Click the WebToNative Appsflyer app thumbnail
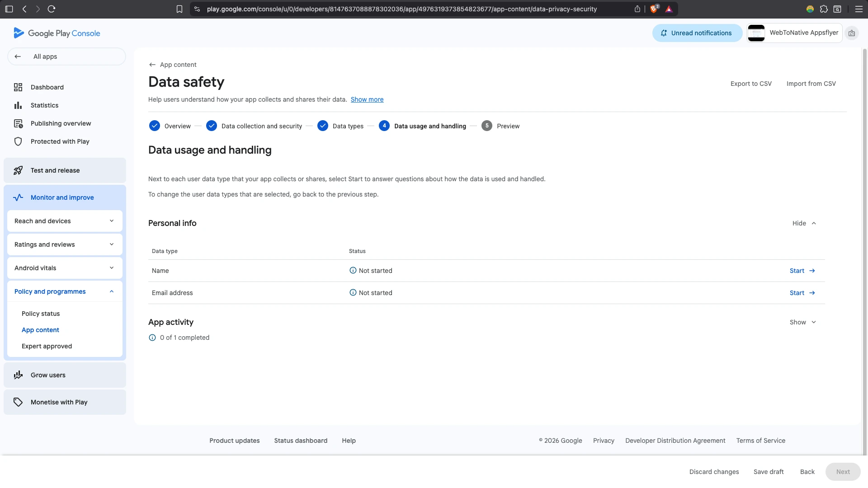 tap(756, 33)
